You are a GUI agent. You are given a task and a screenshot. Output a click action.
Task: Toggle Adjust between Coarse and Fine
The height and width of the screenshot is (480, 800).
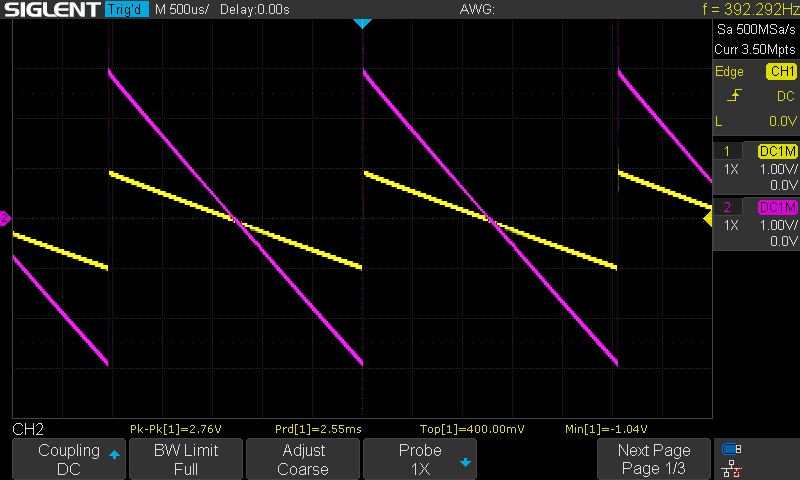click(302, 459)
